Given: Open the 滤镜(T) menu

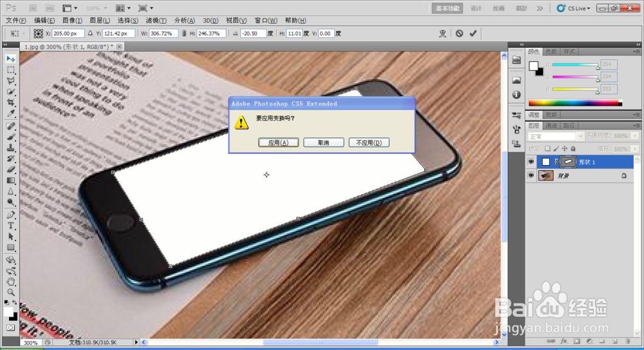Looking at the screenshot, I should [x=156, y=20].
